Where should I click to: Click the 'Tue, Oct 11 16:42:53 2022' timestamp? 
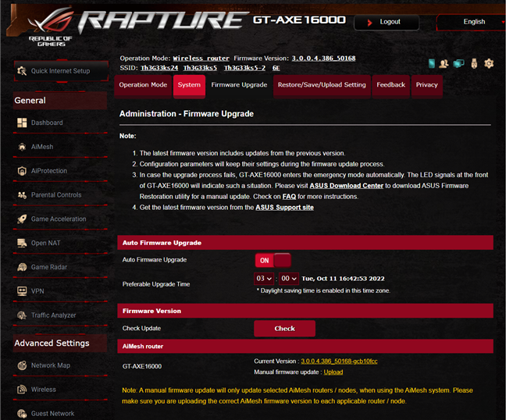pos(343,279)
